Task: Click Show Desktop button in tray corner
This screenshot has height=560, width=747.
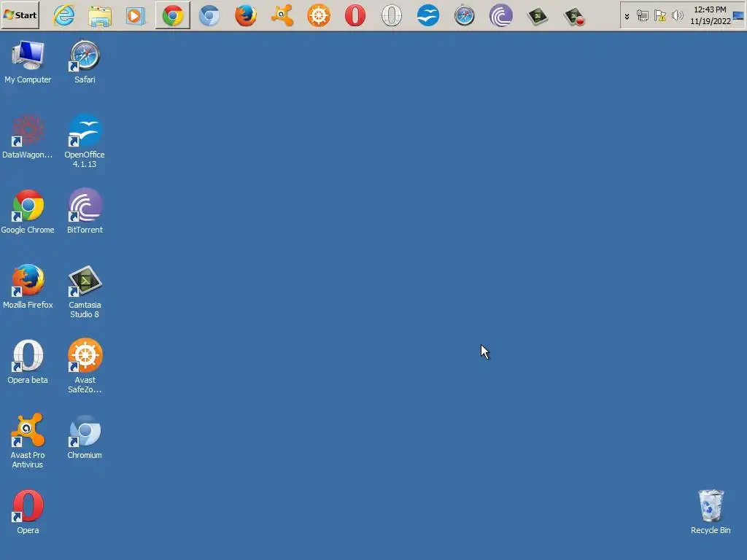Action: (738, 16)
